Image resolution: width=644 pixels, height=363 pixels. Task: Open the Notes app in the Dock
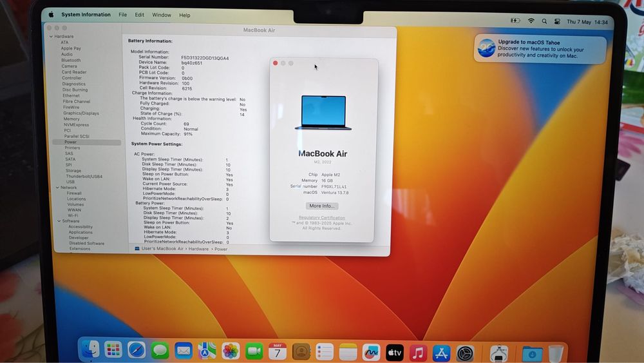coord(348,352)
